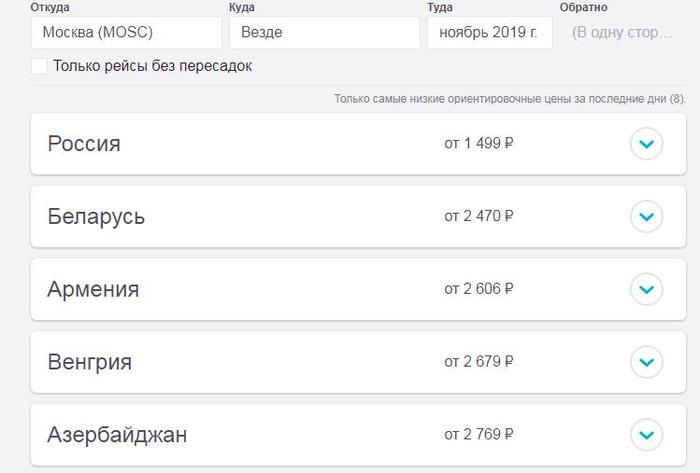Select the Армения country name
Screen dimensions: 700x473
93,290
